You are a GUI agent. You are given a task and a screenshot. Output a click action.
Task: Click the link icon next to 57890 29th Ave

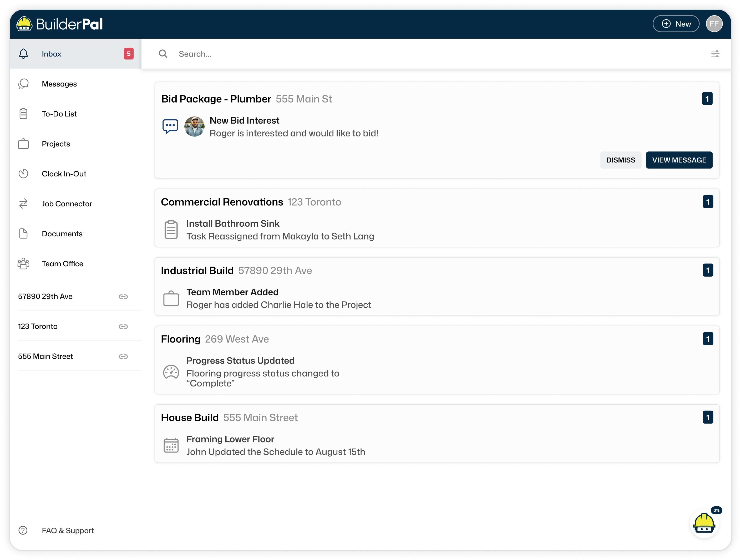[123, 297]
